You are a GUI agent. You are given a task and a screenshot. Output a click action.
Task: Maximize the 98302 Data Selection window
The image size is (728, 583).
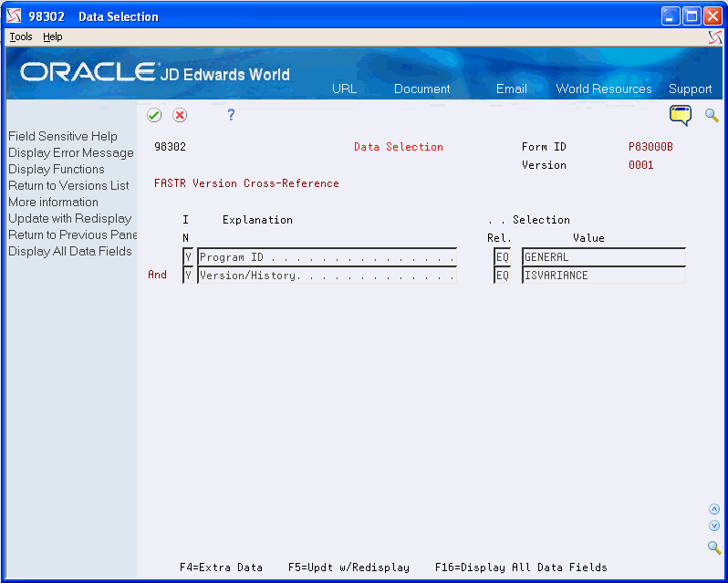tap(692, 16)
